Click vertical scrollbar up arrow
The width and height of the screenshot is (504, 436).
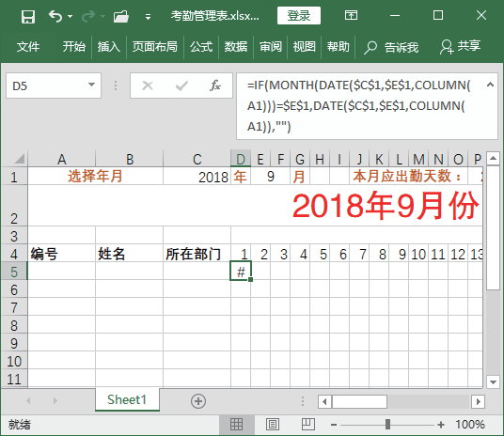coord(493,158)
